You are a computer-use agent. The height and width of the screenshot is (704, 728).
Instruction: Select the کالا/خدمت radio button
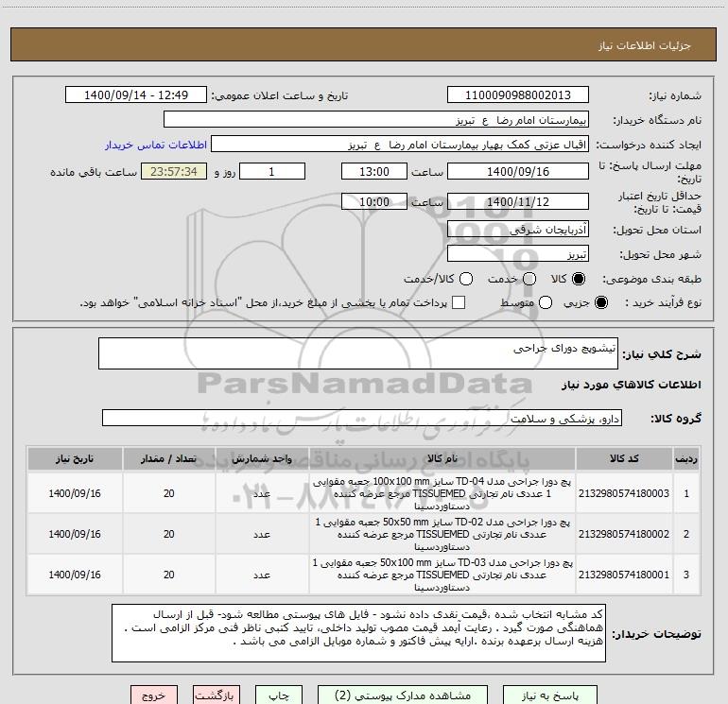(466, 279)
